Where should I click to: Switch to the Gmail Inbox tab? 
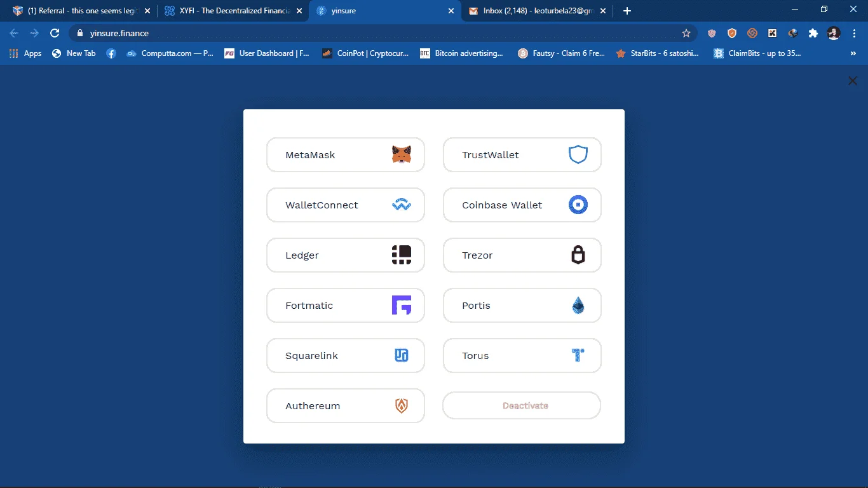point(537,11)
